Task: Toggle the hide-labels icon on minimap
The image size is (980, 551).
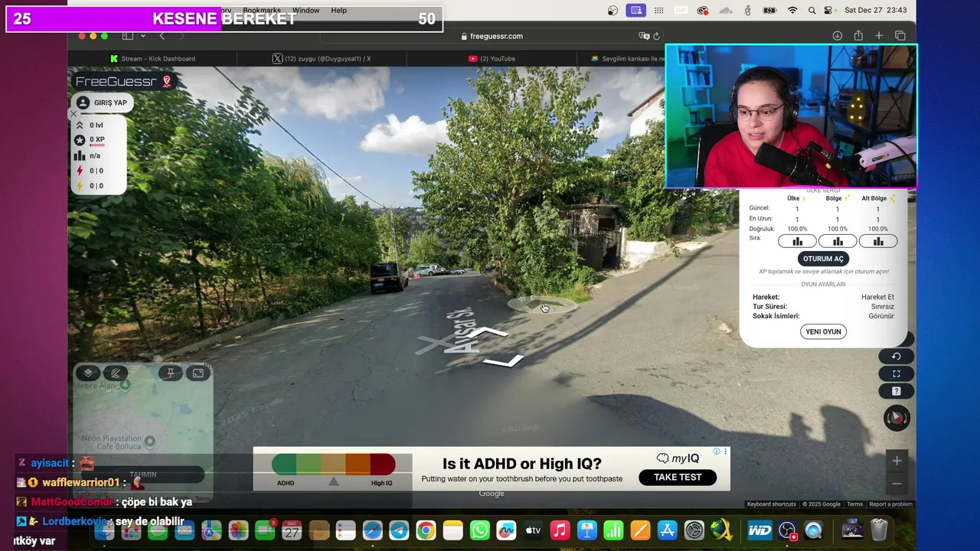Action: (x=116, y=373)
